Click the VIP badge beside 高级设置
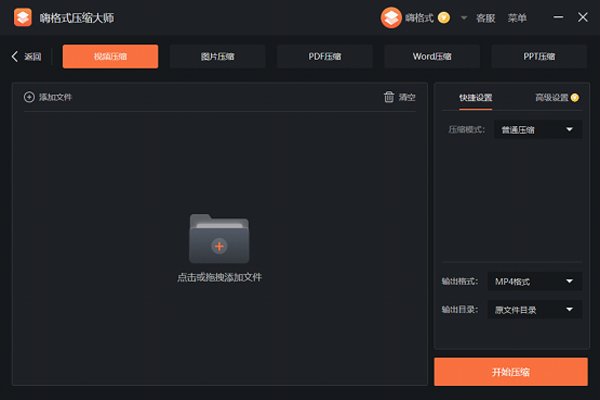The width and height of the screenshot is (600, 400). click(575, 98)
